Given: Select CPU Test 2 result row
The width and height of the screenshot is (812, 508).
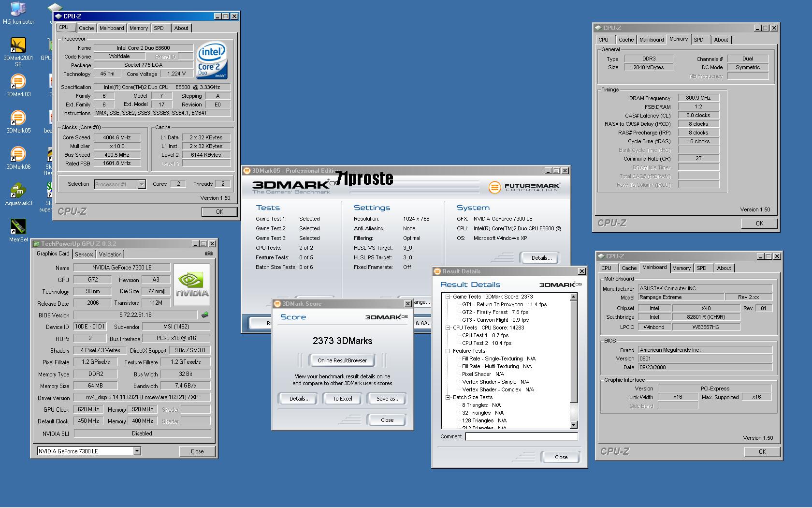Looking at the screenshot, I should (487, 343).
